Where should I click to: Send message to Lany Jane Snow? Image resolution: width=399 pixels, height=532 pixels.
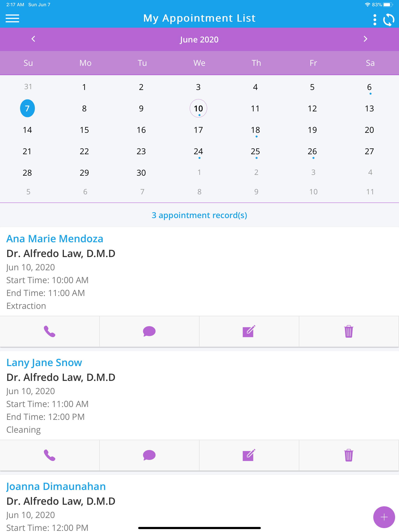pos(149,455)
